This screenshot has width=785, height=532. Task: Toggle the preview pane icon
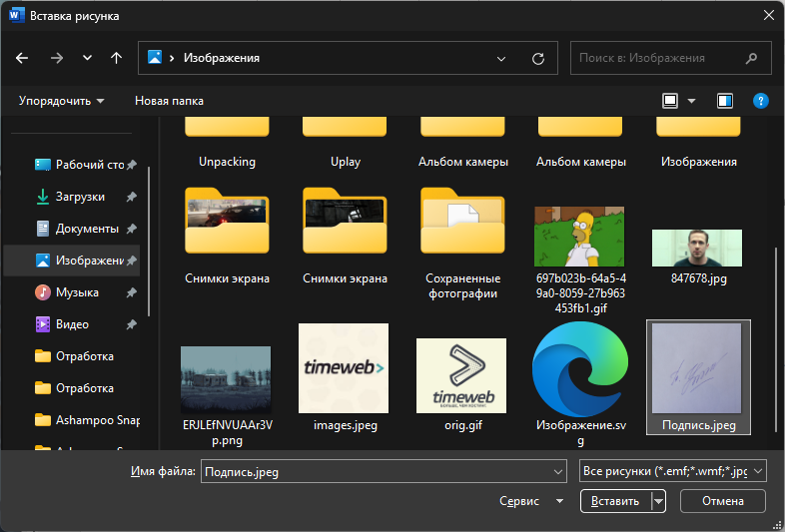(725, 101)
